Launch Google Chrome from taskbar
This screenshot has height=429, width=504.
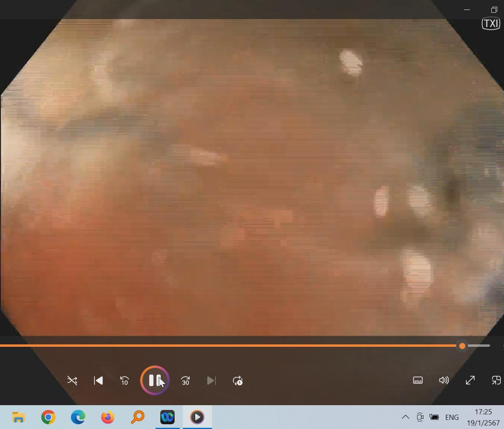(48, 417)
